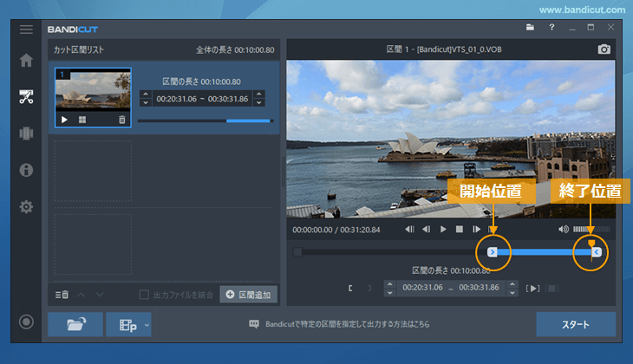Click the blue selected range on the timeline

[x=545, y=252]
